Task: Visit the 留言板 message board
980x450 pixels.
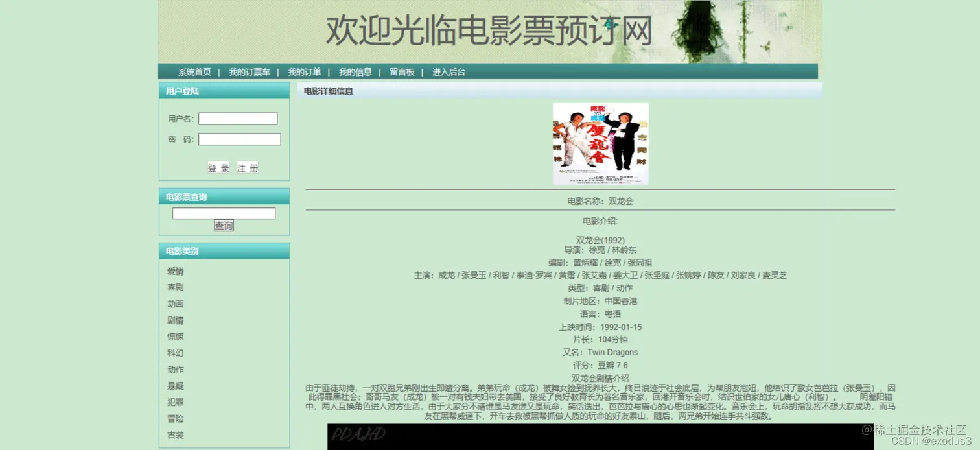Action: (x=402, y=72)
